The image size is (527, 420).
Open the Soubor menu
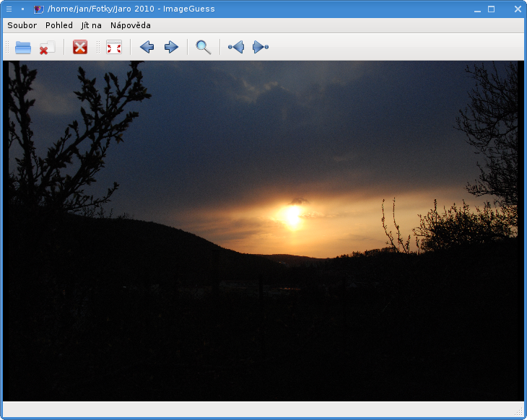click(x=22, y=25)
